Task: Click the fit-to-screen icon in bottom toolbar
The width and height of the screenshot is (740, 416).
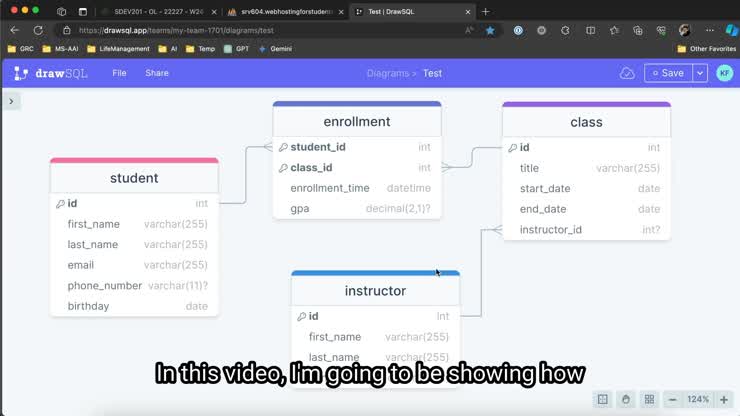Action: [x=603, y=399]
